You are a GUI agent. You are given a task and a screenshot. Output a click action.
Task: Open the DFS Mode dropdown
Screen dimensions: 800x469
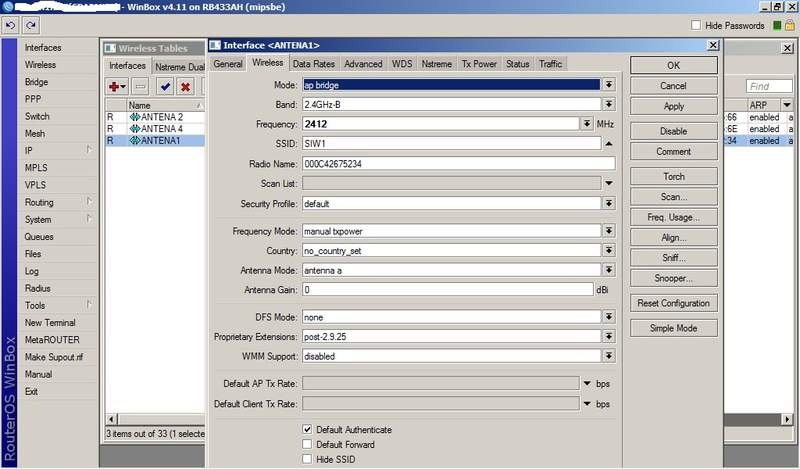(x=609, y=317)
